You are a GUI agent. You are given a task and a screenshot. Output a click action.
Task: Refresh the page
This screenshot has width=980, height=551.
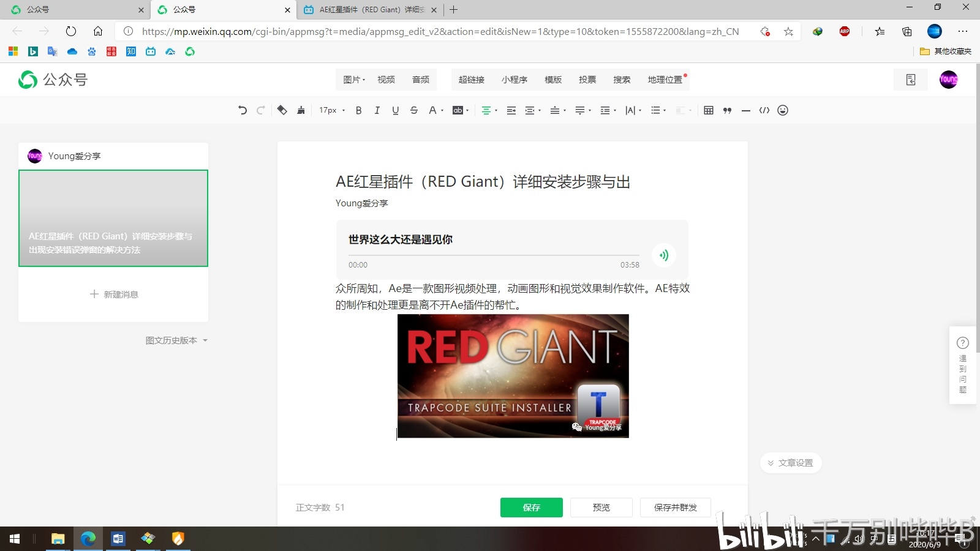[71, 31]
